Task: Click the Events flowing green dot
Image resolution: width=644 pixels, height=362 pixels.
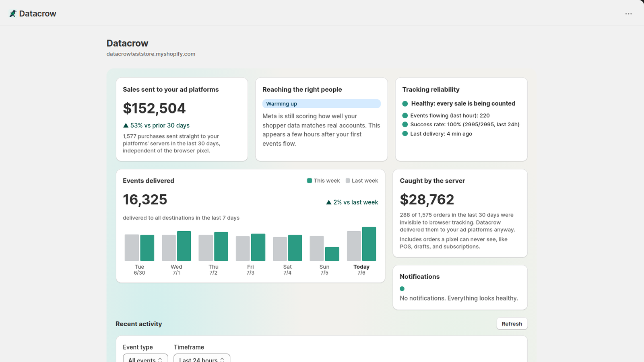Action: point(405,115)
